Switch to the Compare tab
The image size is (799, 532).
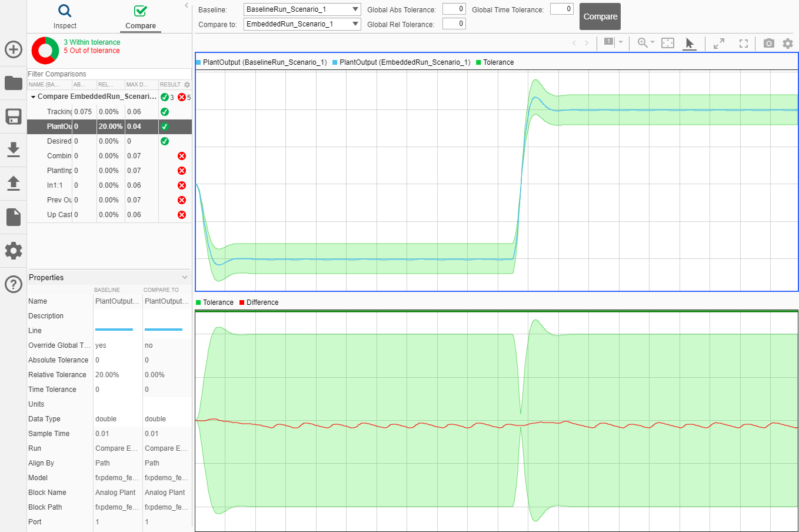[140, 16]
